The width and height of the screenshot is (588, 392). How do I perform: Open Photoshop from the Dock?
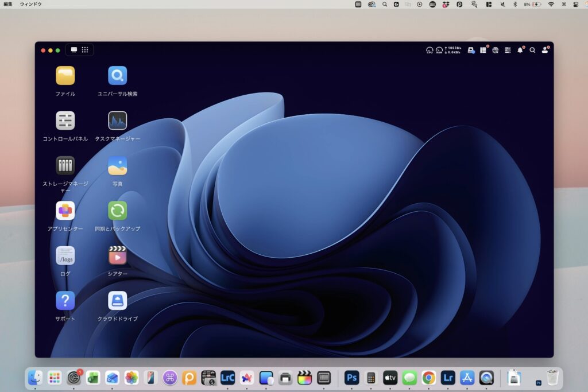tap(351, 378)
